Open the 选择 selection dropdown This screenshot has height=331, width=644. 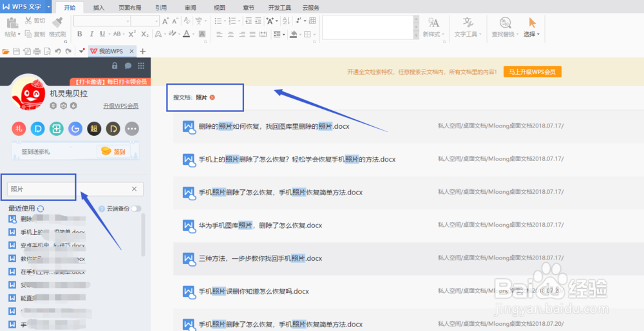(x=532, y=35)
